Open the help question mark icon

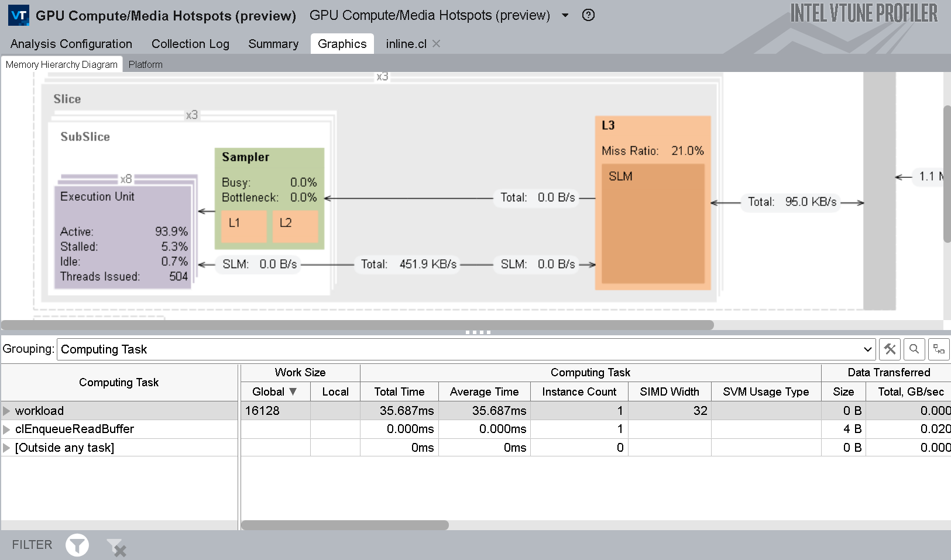click(x=588, y=15)
